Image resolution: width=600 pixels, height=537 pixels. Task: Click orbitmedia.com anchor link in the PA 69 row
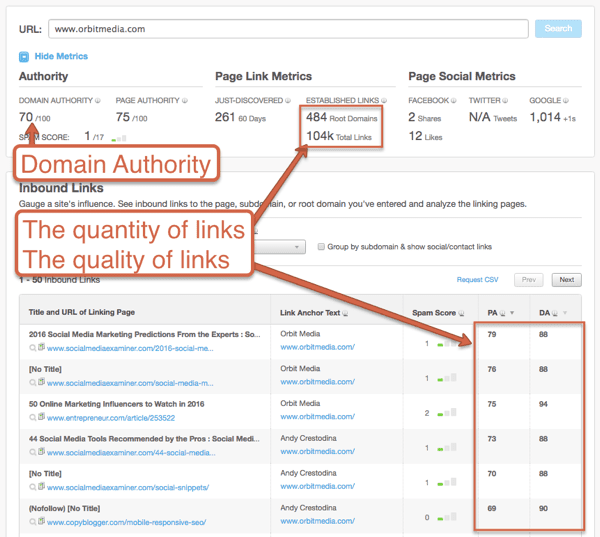tap(318, 521)
